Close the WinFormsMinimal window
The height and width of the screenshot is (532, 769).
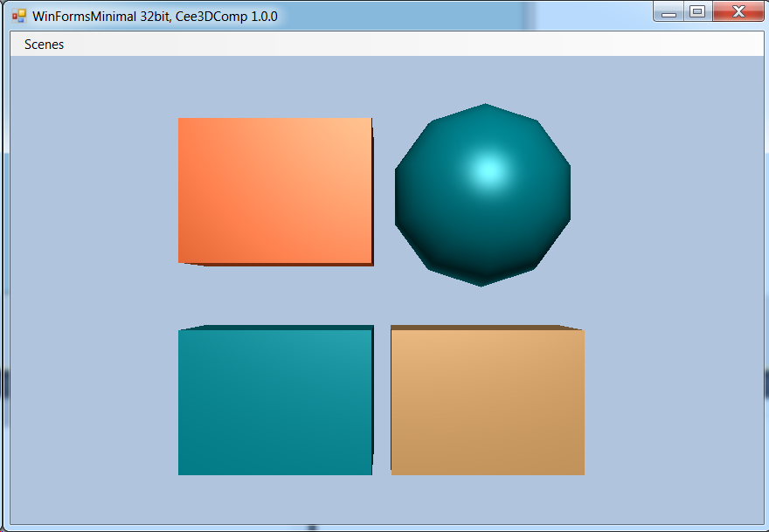737,12
